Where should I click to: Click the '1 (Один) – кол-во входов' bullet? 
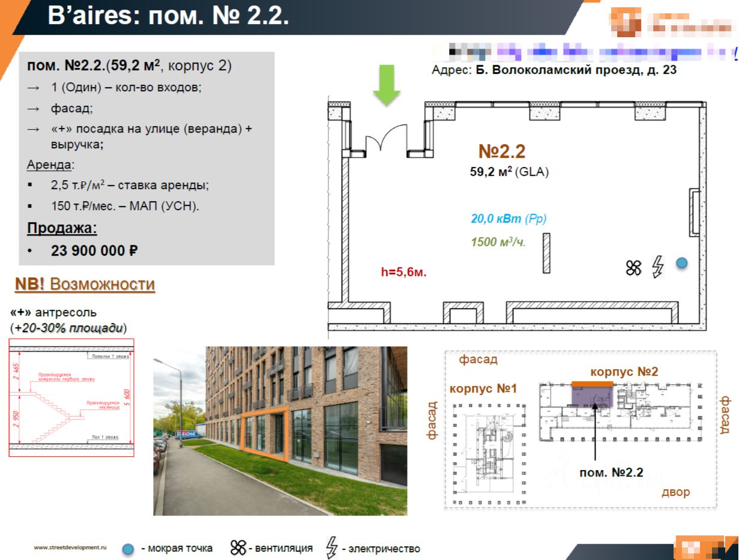pyautogui.click(x=126, y=87)
